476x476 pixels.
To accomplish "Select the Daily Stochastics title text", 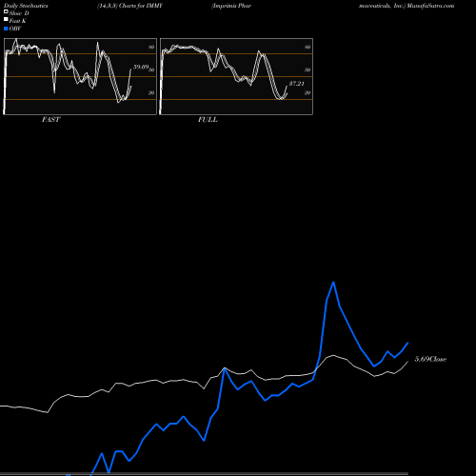I will click(26, 6).
